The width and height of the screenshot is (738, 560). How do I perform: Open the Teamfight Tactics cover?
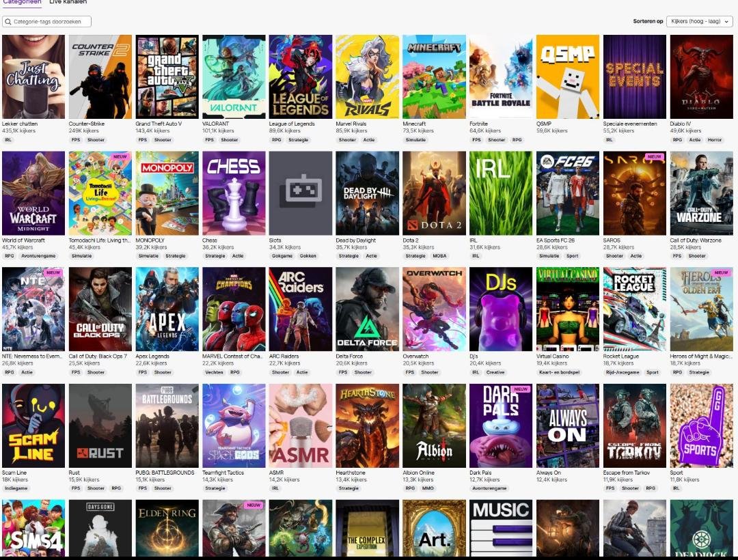[x=234, y=425]
